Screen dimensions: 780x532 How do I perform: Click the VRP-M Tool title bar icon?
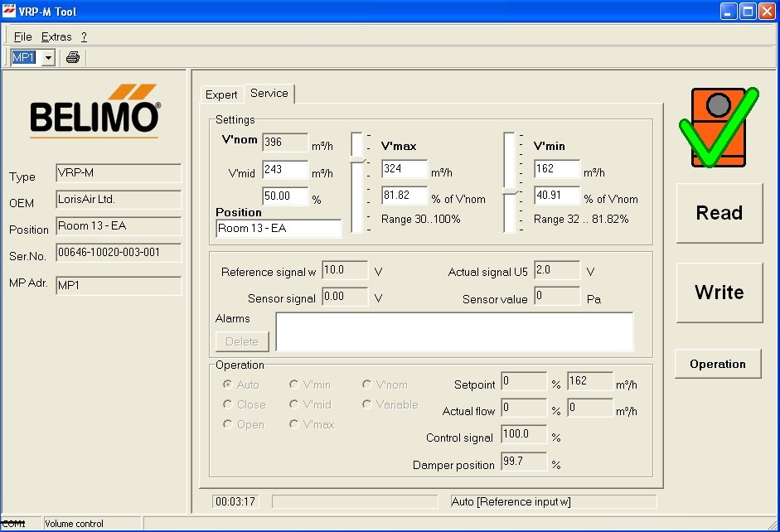[9, 11]
